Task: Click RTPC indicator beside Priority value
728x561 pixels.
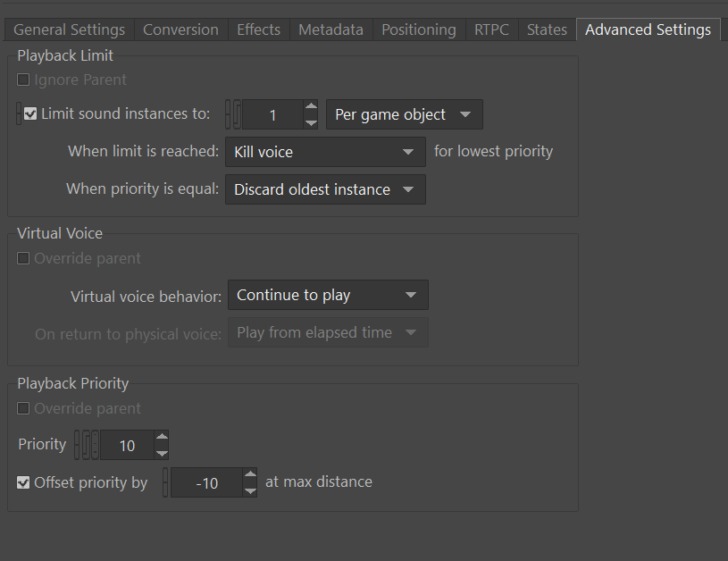Action: tap(87, 445)
